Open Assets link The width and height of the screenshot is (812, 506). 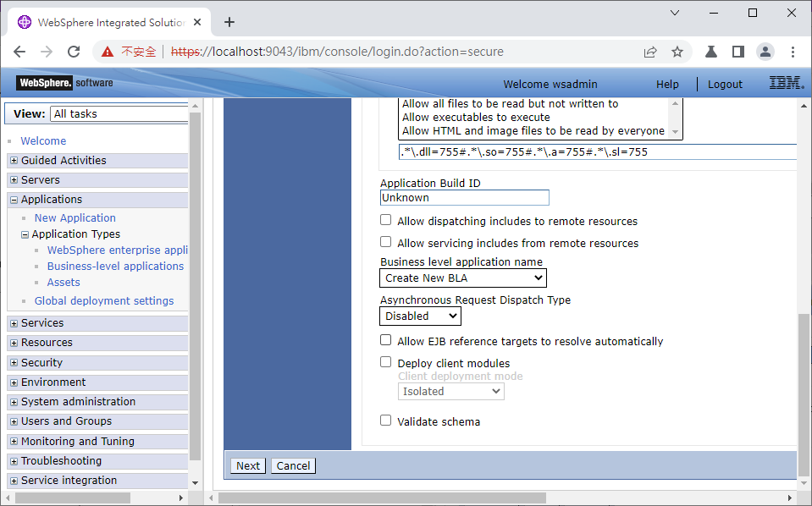pyautogui.click(x=64, y=282)
